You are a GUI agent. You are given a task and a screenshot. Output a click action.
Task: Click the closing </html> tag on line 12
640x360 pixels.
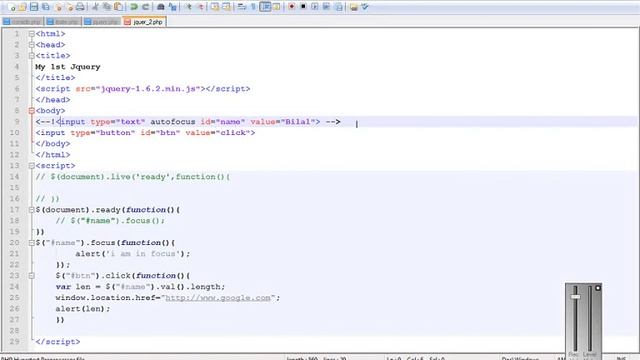(x=53, y=155)
